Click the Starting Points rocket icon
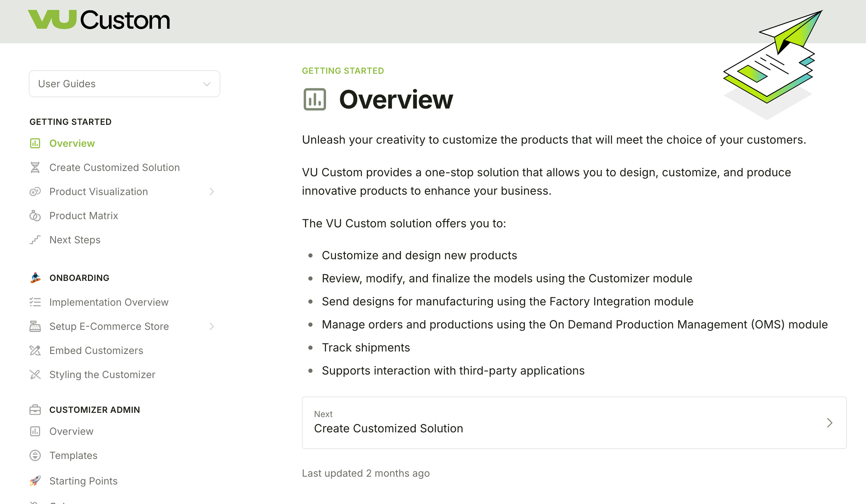The width and height of the screenshot is (866, 504). (x=35, y=481)
